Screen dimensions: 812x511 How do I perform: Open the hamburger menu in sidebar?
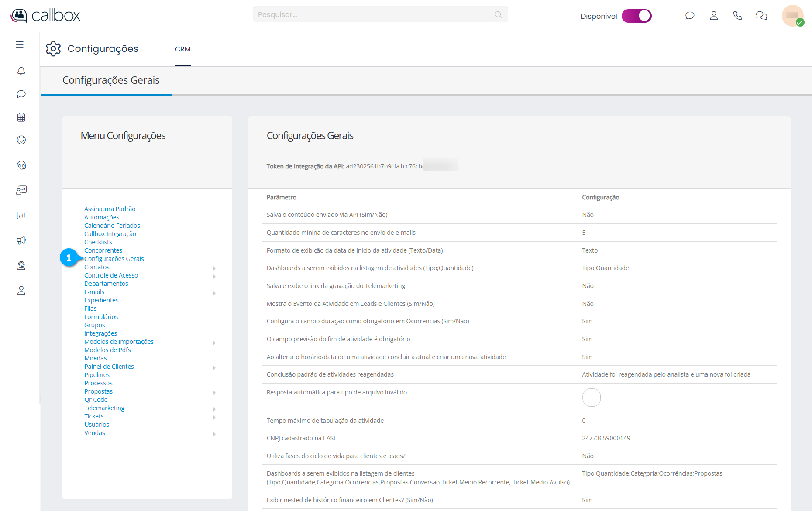[20, 45]
